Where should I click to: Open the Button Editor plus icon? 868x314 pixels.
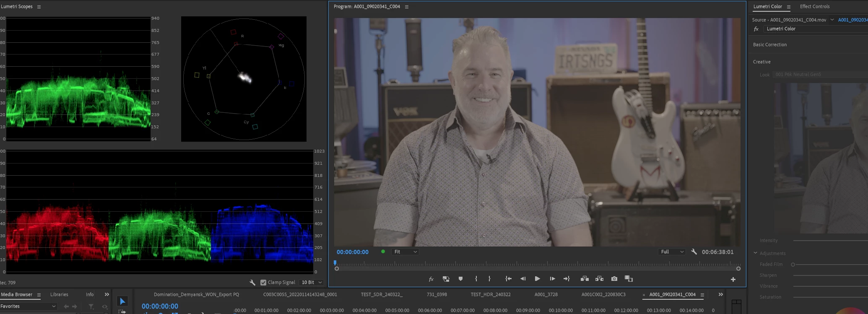pos(733,279)
